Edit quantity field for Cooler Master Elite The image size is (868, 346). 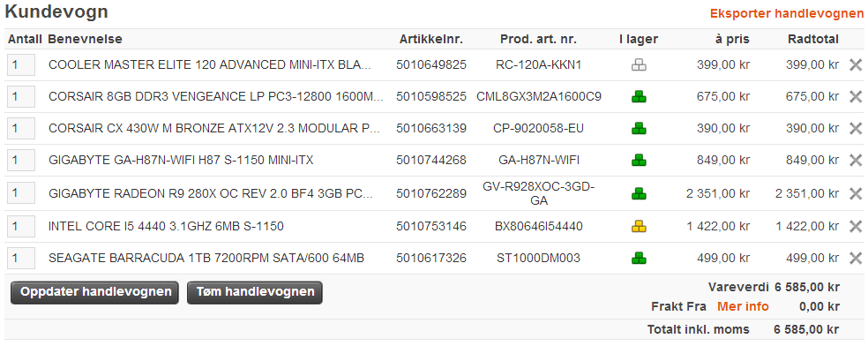click(21, 64)
